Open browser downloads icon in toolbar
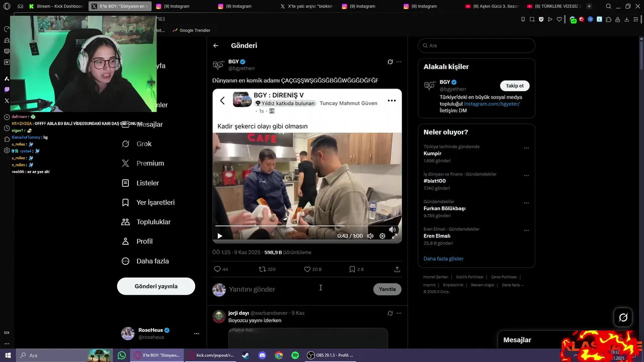 point(626,20)
